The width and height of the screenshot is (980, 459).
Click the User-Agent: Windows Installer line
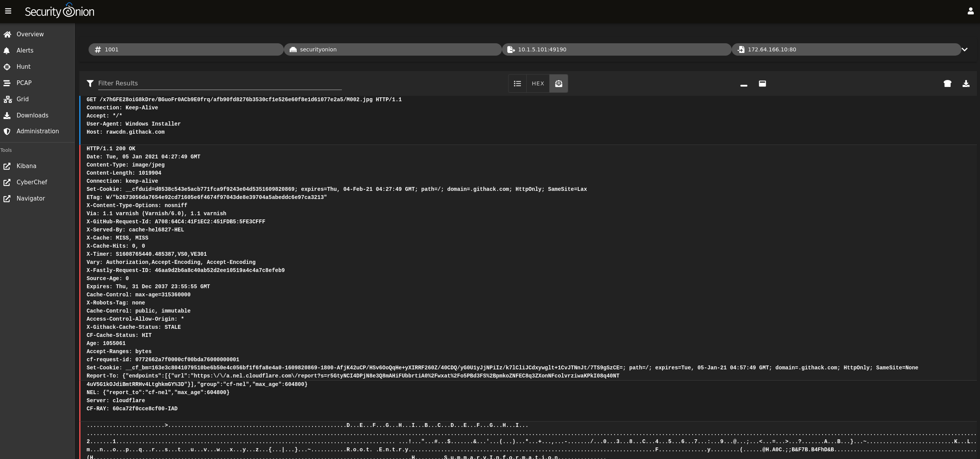133,124
